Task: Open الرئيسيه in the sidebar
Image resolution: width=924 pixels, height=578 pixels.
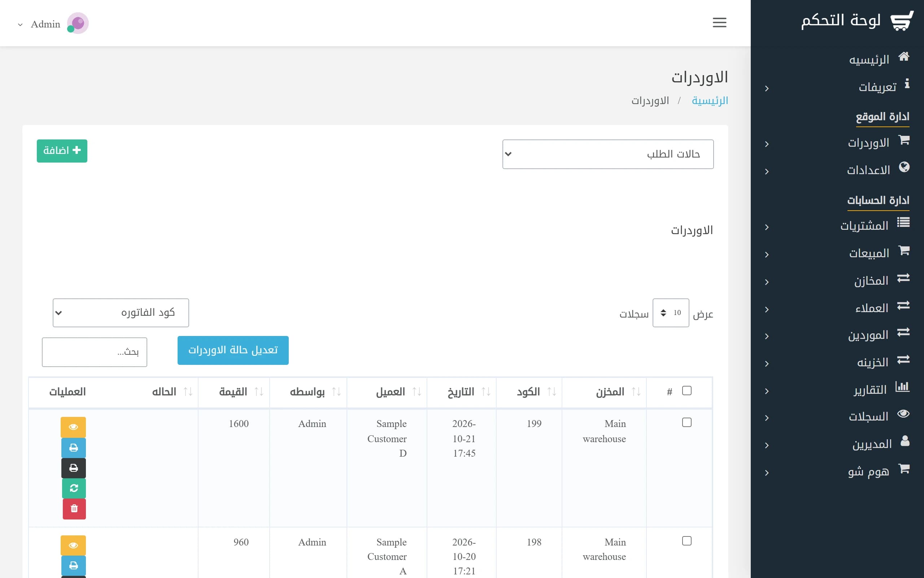Action: point(837,60)
